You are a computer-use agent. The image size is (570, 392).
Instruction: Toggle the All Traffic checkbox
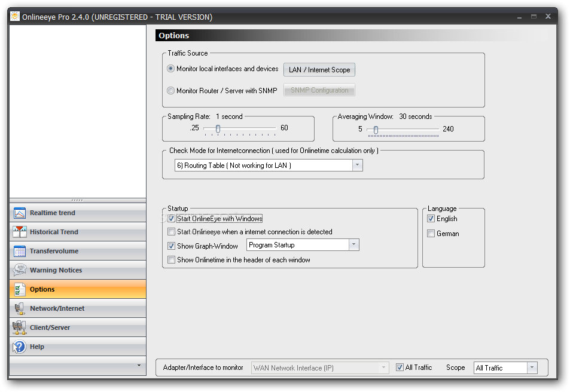(x=400, y=367)
